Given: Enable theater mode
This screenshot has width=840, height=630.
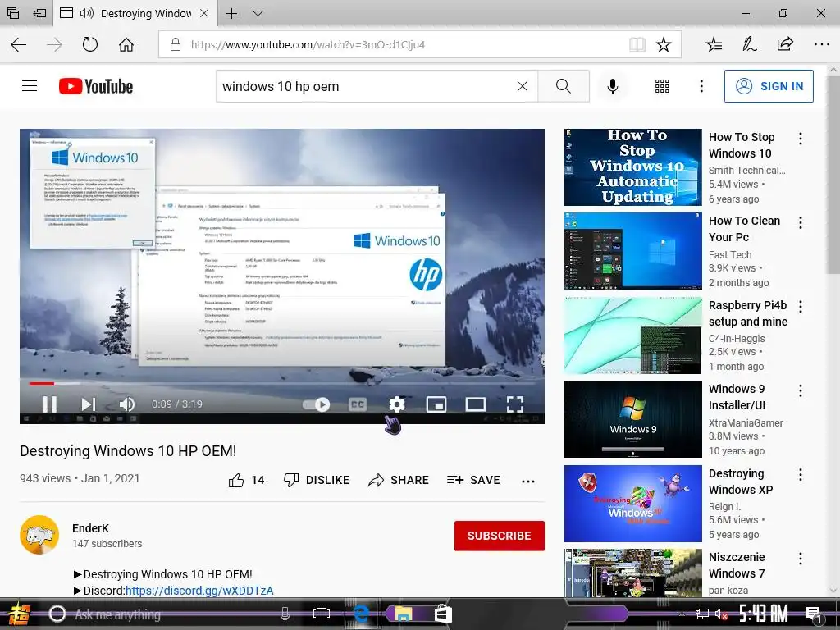Looking at the screenshot, I should click(x=475, y=404).
